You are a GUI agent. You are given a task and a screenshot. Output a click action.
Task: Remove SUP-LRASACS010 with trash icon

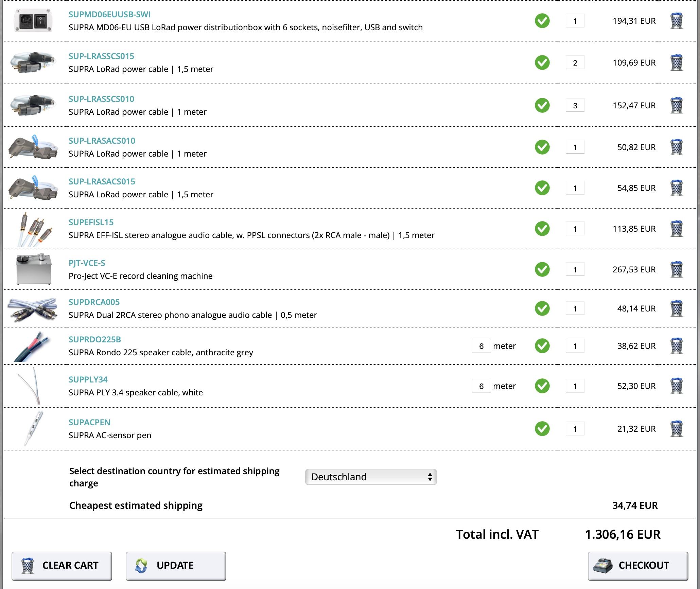(x=677, y=147)
